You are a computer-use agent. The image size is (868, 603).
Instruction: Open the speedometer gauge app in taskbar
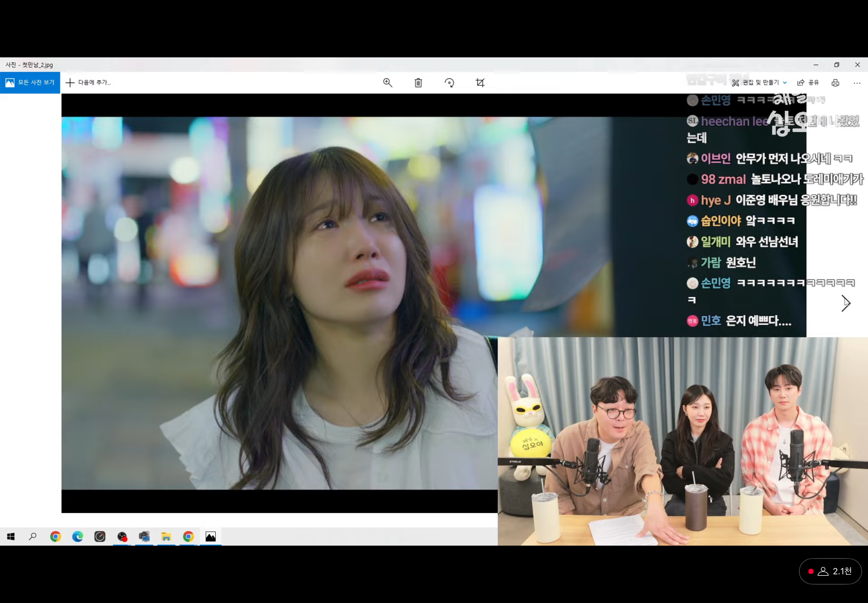(x=100, y=536)
